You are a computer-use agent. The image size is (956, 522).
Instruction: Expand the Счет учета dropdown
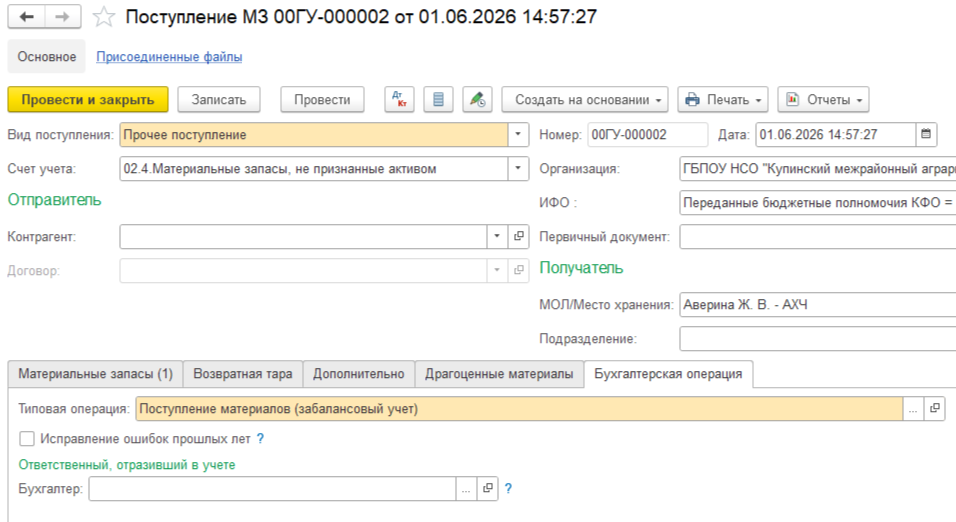(518, 168)
